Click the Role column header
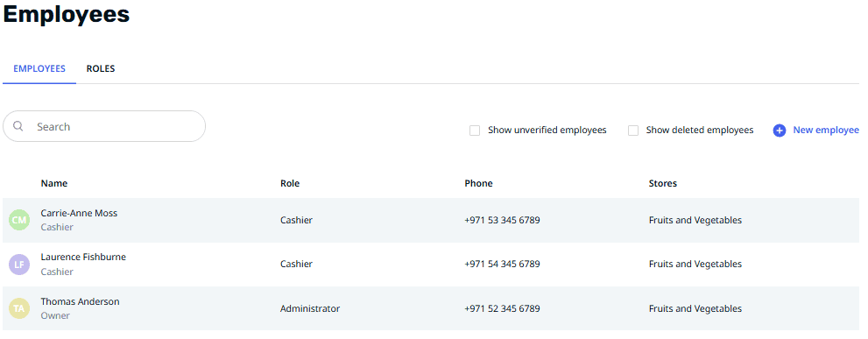Viewport: 868px width, 339px height. (x=290, y=183)
